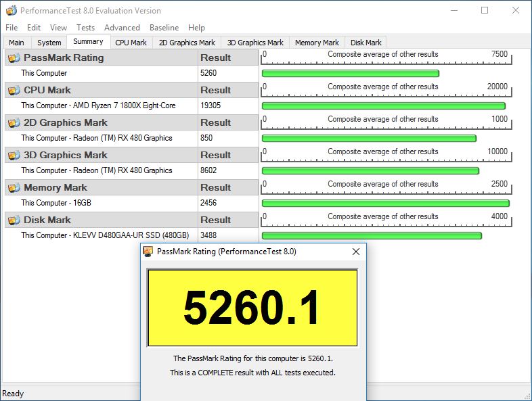
Task: Click the 2D Graphics Mark header label
Action: point(66,122)
